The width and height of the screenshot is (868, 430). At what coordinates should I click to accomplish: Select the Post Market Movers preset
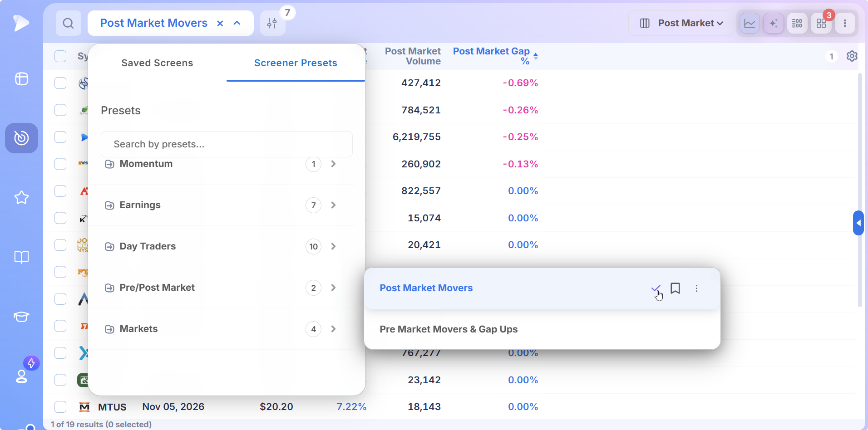(x=426, y=288)
